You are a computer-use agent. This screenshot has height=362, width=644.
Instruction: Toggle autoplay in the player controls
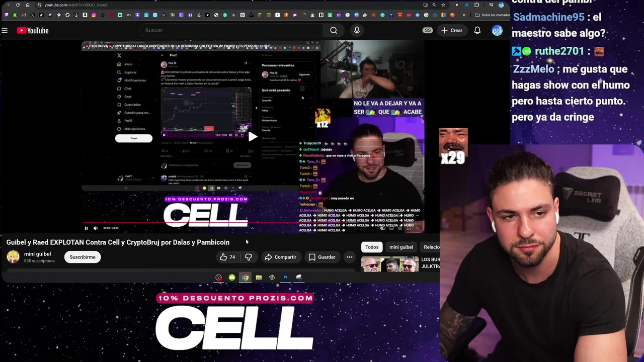point(383,228)
